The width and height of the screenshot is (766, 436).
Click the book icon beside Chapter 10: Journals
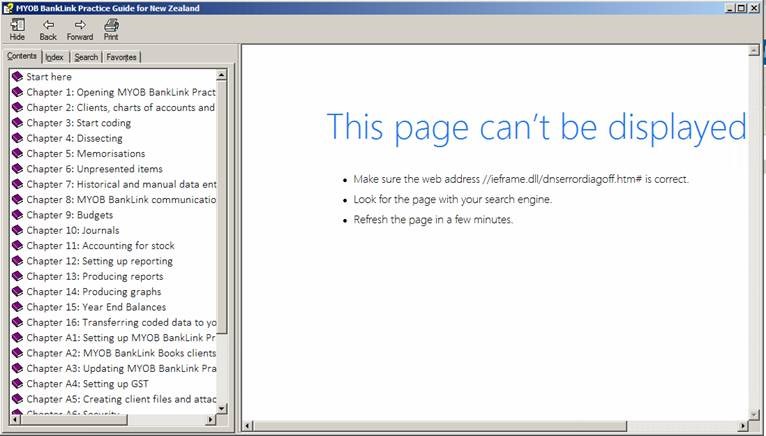[17, 230]
